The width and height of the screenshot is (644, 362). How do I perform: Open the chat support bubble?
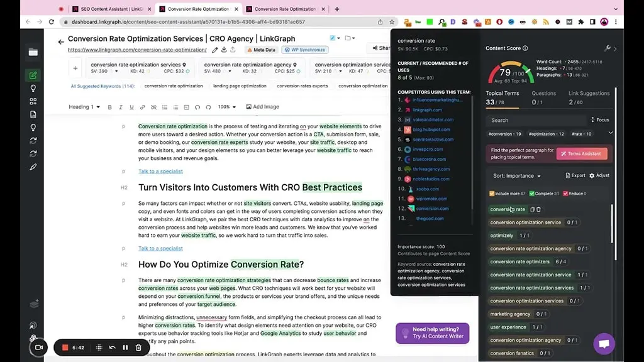click(604, 344)
